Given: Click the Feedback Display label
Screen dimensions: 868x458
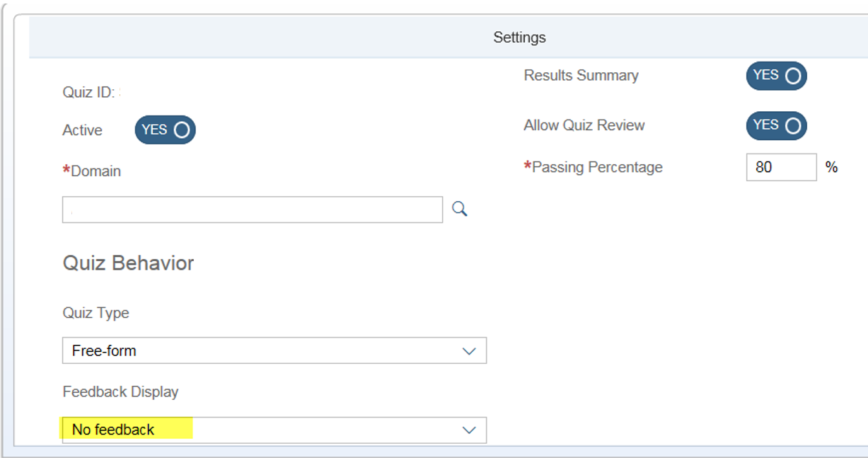Looking at the screenshot, I should tap(120, 391).
